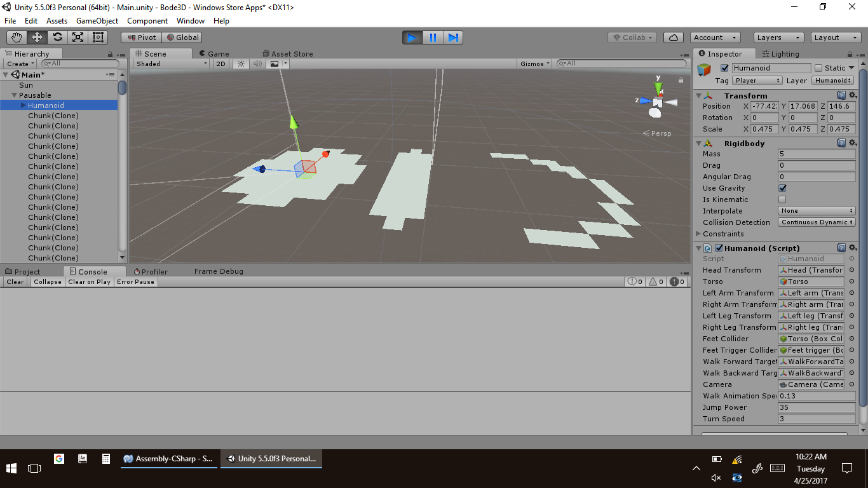Click the Pause playback button
The image size is (868, 488).
pos(433,37)
